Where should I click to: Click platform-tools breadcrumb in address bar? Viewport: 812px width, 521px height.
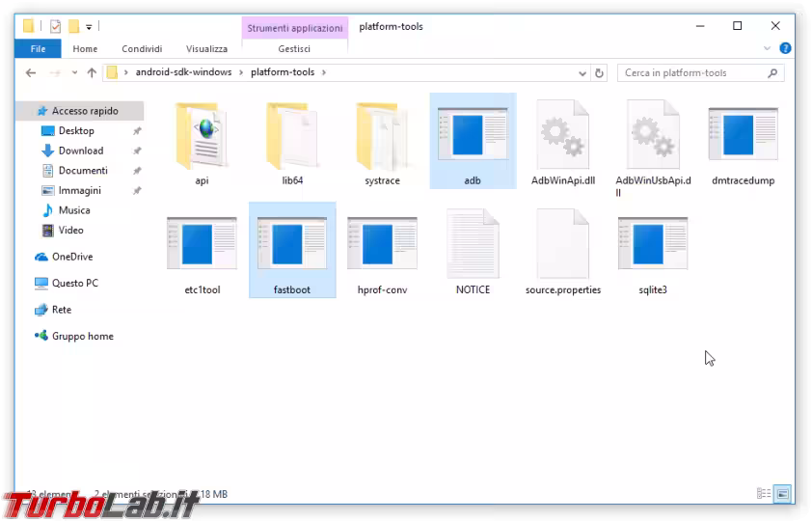[283, 72]
